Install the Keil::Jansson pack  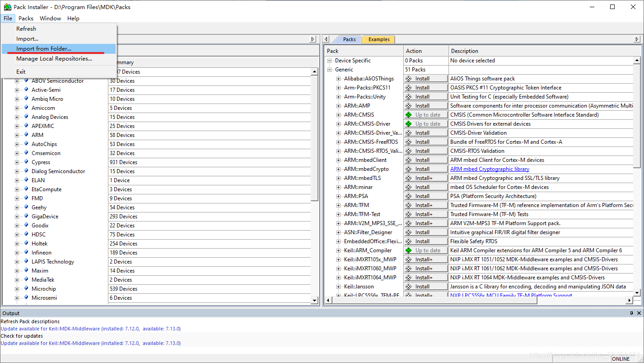coord(426,287)
